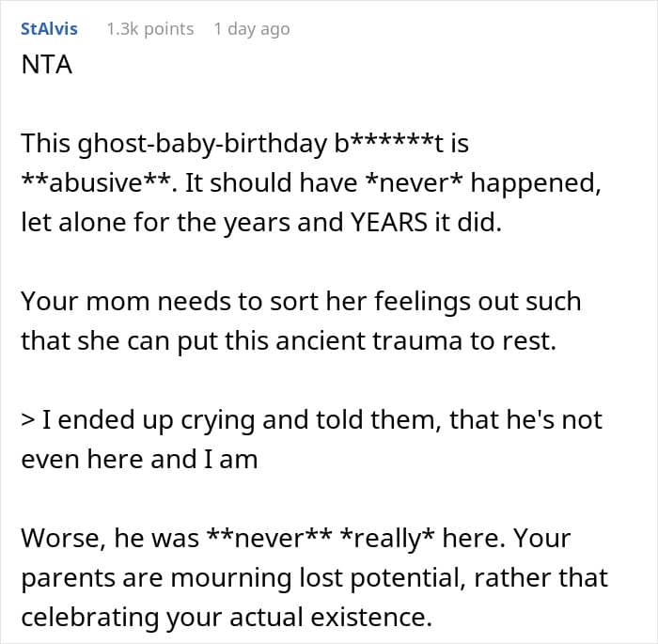Select the NTA verdict text
This screenshot has width=658, height=644.
point(47,65)
